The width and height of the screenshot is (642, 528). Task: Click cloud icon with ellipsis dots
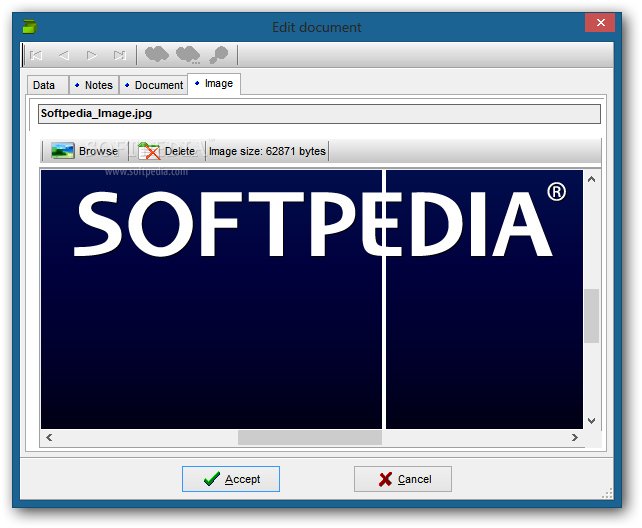click(x=188, y=55)
